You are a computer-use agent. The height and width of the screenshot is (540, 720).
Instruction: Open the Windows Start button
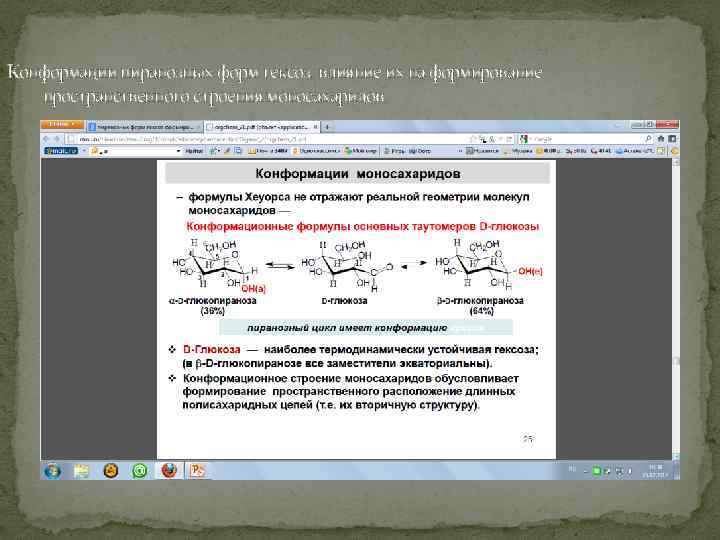(52, 471)
